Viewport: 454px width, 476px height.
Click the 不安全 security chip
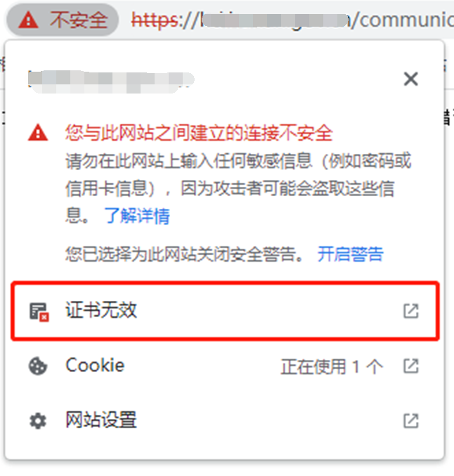[x=63, y=20]
